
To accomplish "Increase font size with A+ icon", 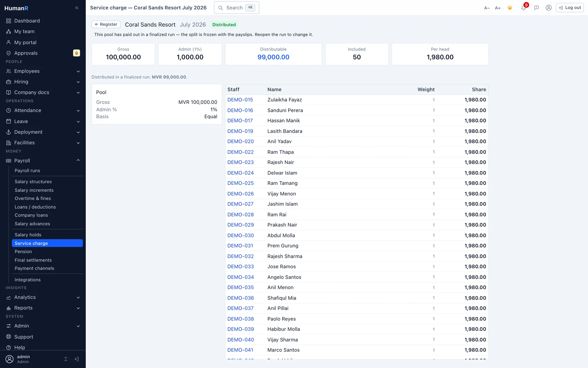I will point(497,8).
